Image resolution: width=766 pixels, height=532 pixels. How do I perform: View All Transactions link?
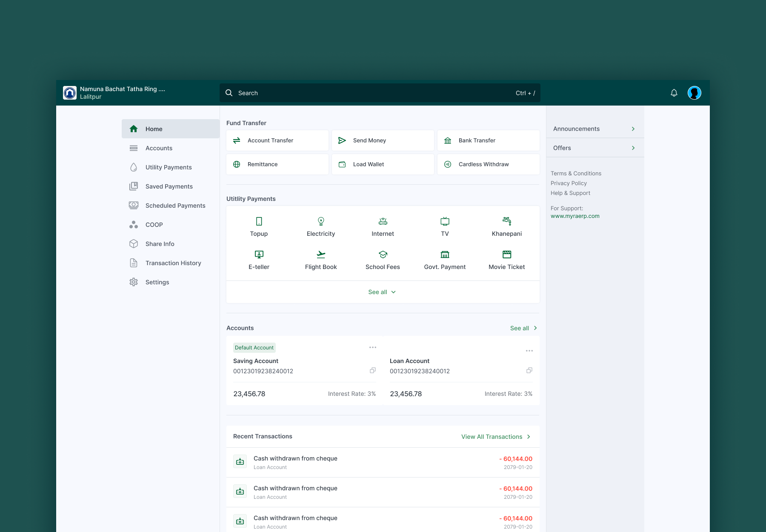pyautogui.click(x=496, y=437)
